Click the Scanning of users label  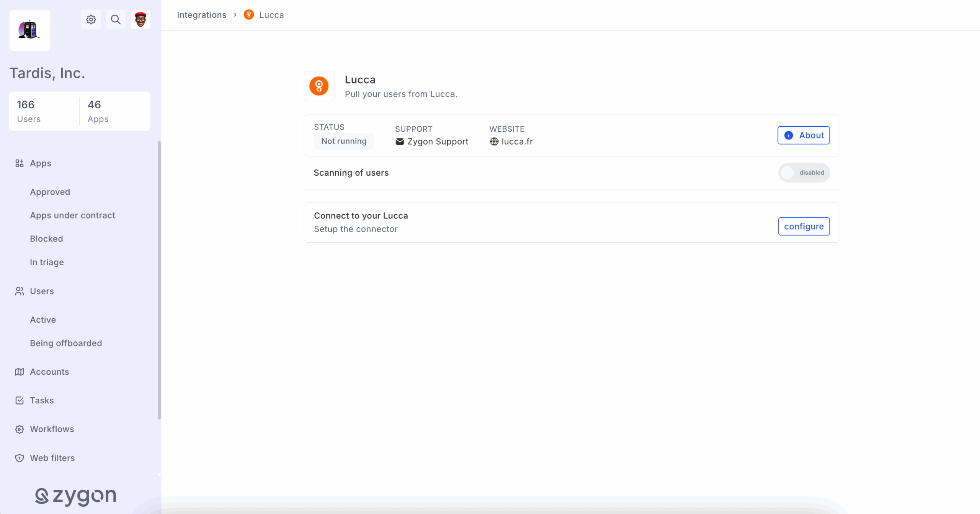pos(351,173)
